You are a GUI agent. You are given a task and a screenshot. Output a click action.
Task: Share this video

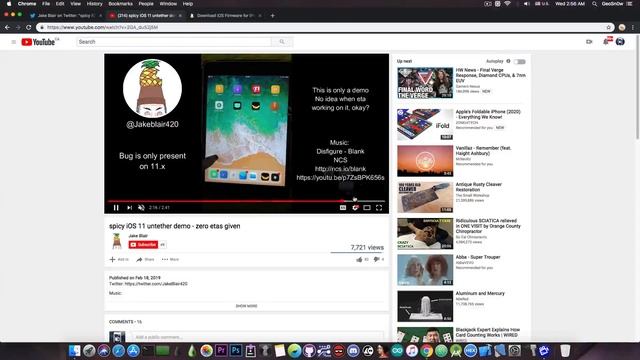click(x=145, y=260)
